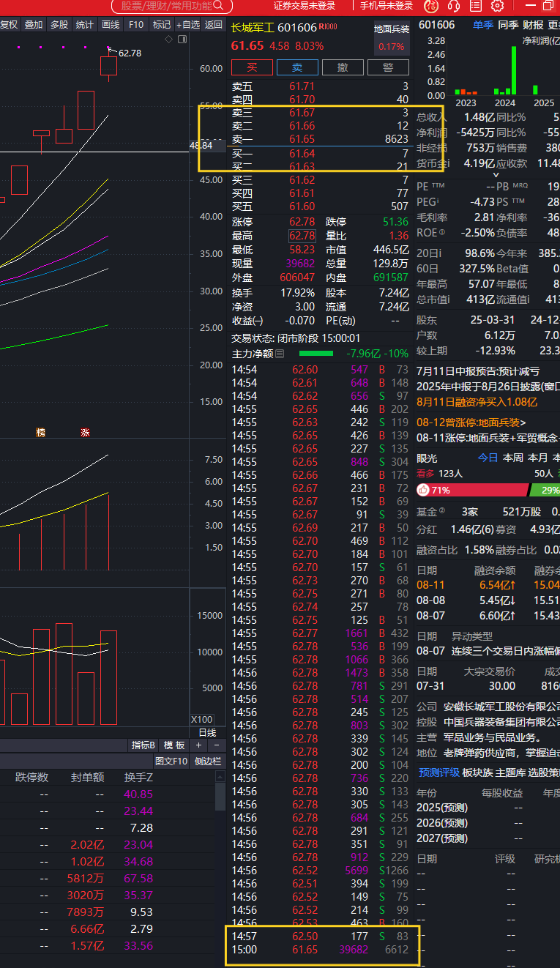Click the blue 卖 sell button

(297, 67)
